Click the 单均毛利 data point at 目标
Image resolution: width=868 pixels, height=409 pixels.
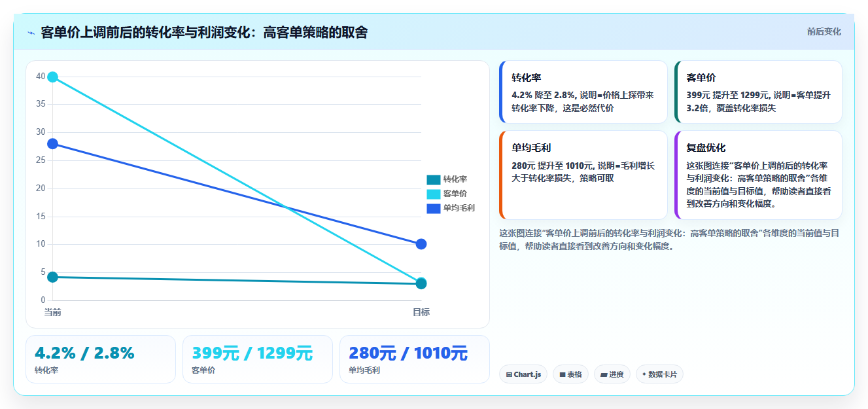421,244
